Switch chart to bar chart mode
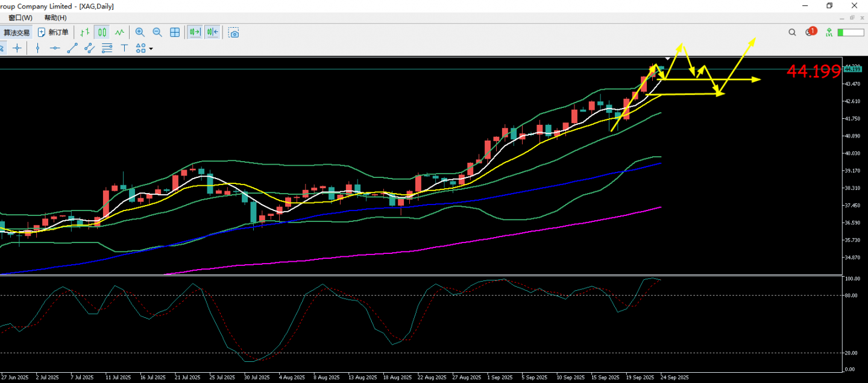This screenshot has height=383, width=868. coord(85,33)
